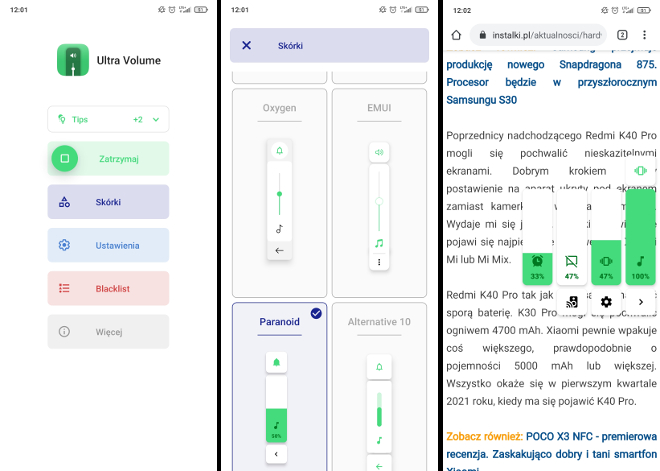Close the Skórki screen with X
Image resolution: width=660 pixels, height=471 pixels.
(247, 45)
